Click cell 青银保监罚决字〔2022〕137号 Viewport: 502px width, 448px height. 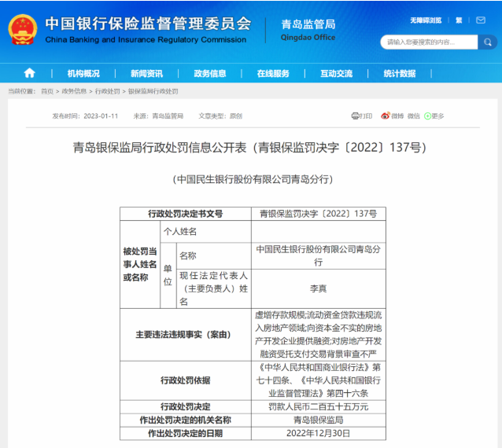click(x=318, y=214)
